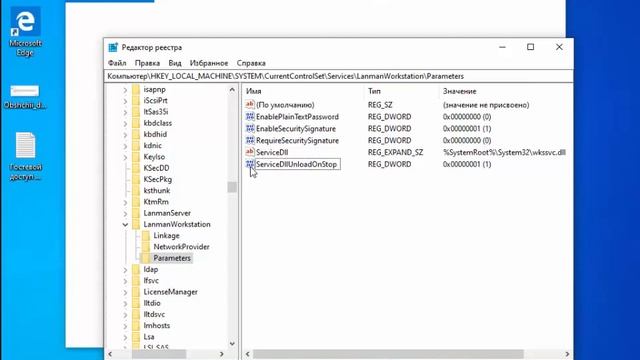Select the KSecDD tree item
Viewport: 640px width, 360px height.
coord(156,168)
